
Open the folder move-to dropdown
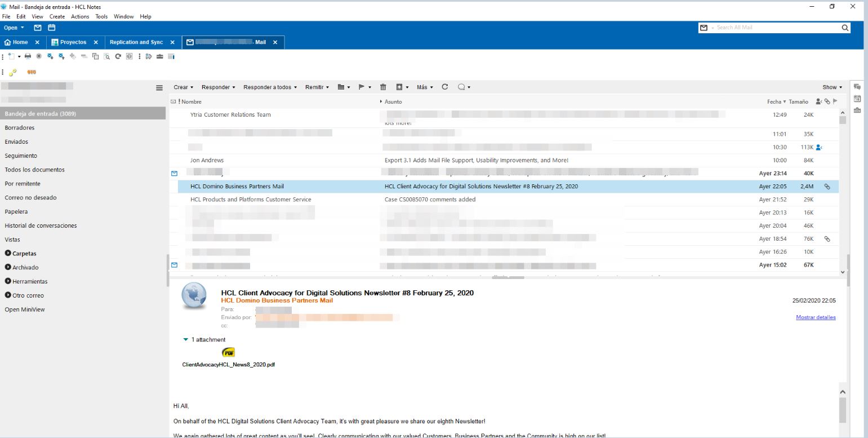tap(344, 87)
